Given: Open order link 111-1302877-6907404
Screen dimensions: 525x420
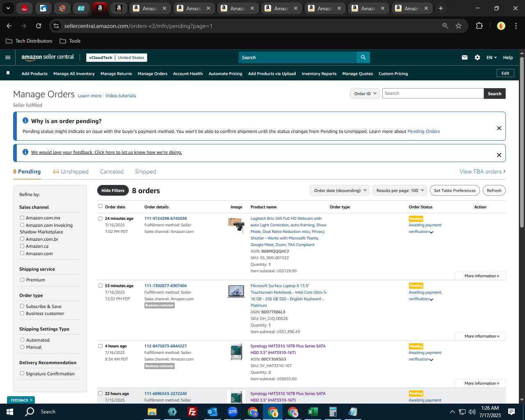Looking at the screenshot, I should point(165,286).
